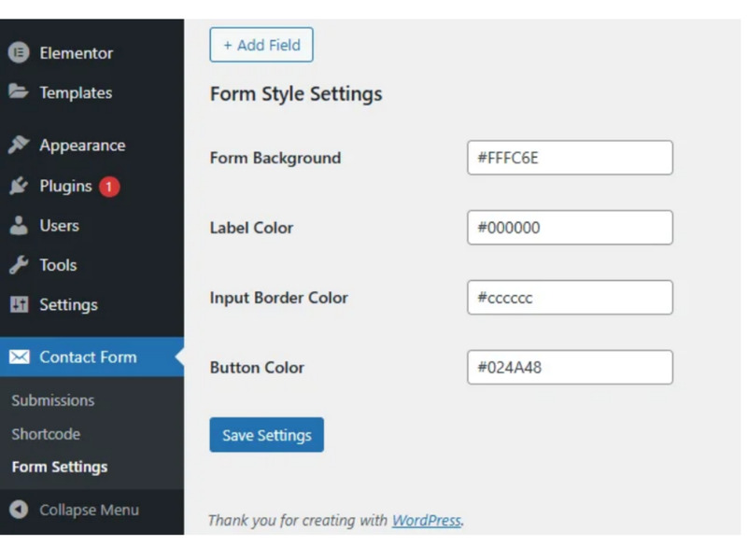
Task: Select the Button Color hex value field
Action: 571,367
